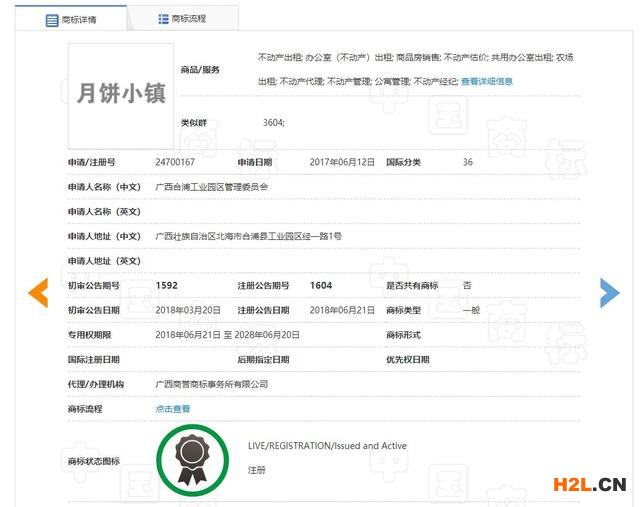Select the application number 24700167
The height and width of the screenshot is (507, 640).
175,162
